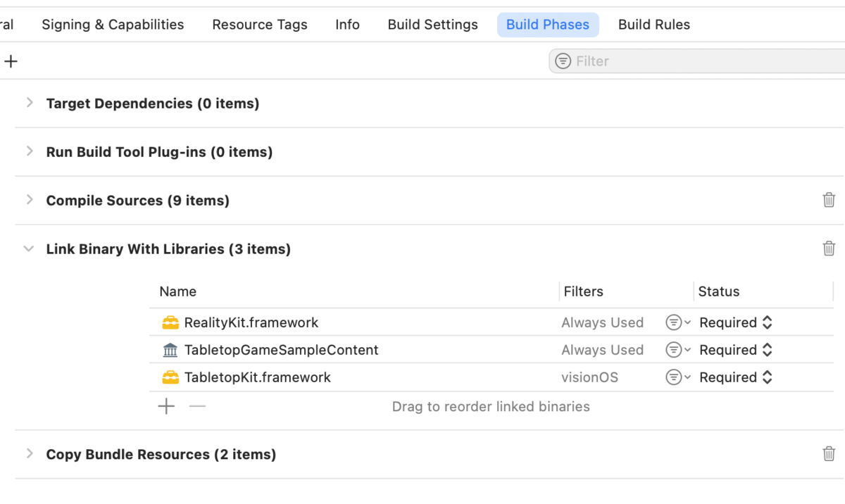Image resolution: width=845 pixels, height=504 pixels.
Task: Select the RealityKit.framework row name
Action: tap(251, 322)
